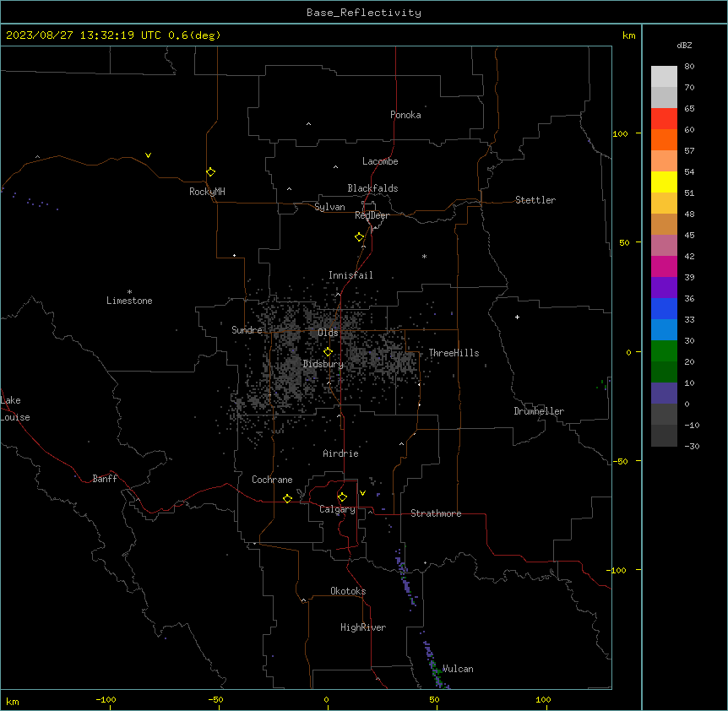Screen dimensions: 728x711
Task: Click the Base_Reflectivity title
Action: point(364,13)
